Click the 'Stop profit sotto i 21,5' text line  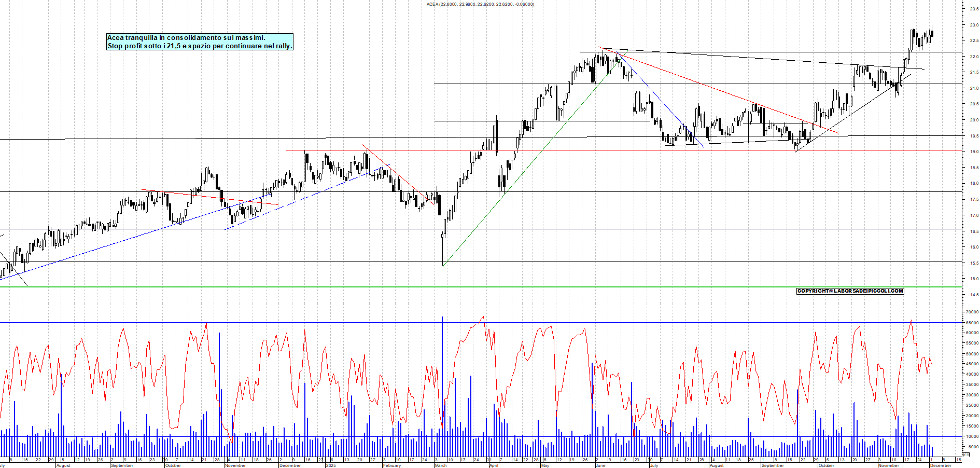200,46
